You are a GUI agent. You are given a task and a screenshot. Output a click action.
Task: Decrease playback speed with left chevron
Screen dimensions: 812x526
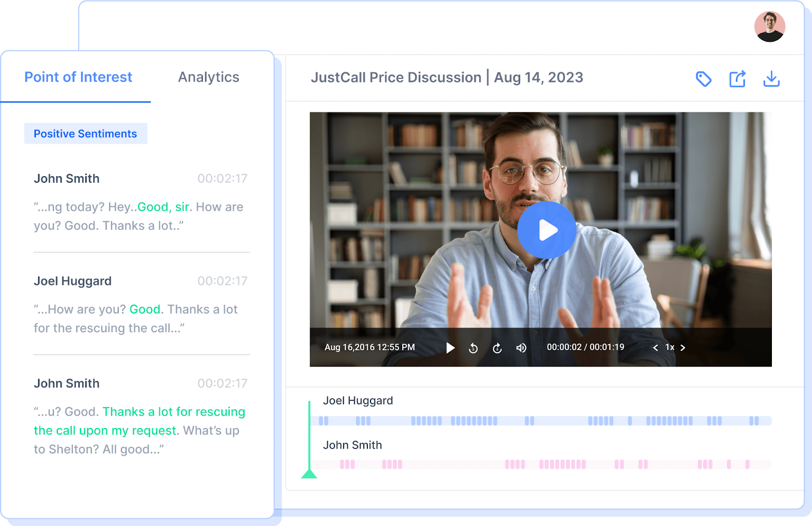(x=655, y=348)
